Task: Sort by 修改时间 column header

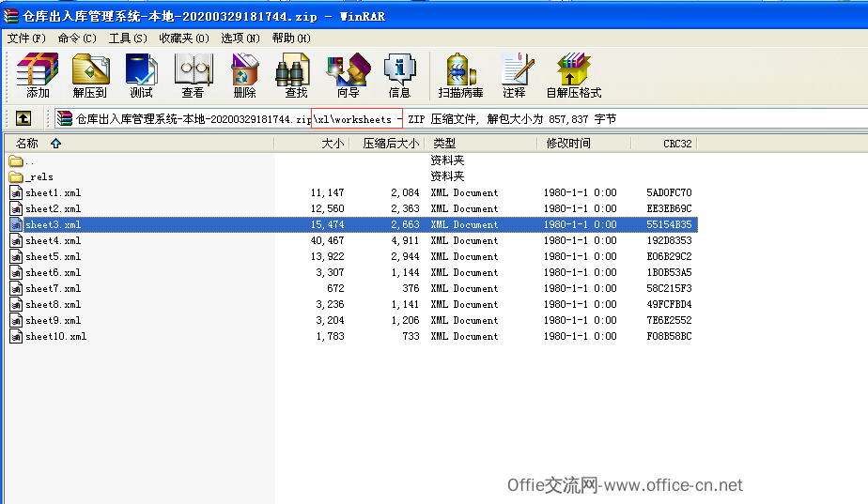Action: coord(584,144)
